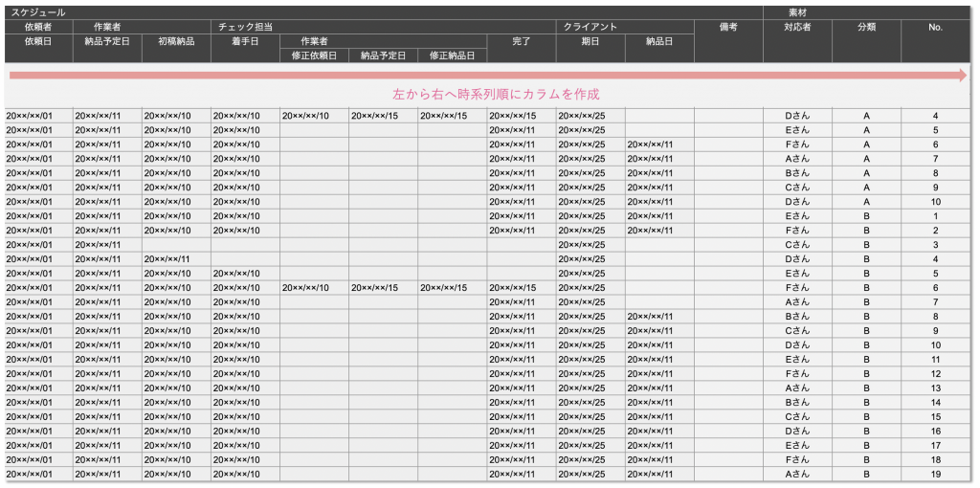
Task: Click the No. cell showing 15
Action: click(936, 417)
